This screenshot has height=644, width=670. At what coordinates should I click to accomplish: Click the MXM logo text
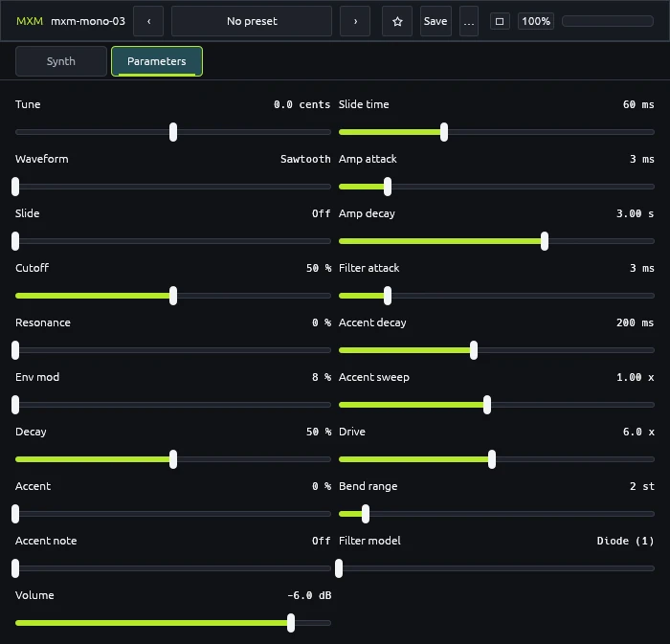[30, 21]
